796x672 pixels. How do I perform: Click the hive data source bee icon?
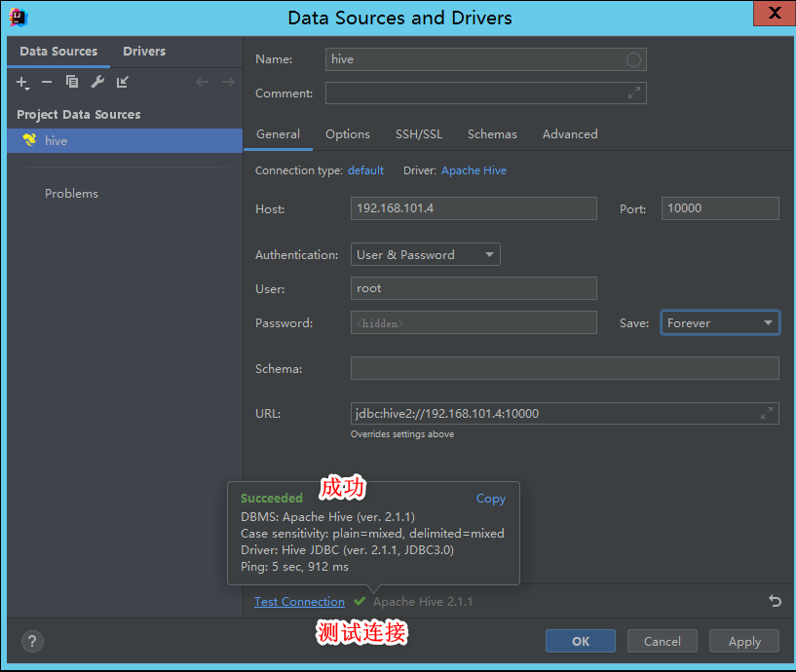coord(29,140)
